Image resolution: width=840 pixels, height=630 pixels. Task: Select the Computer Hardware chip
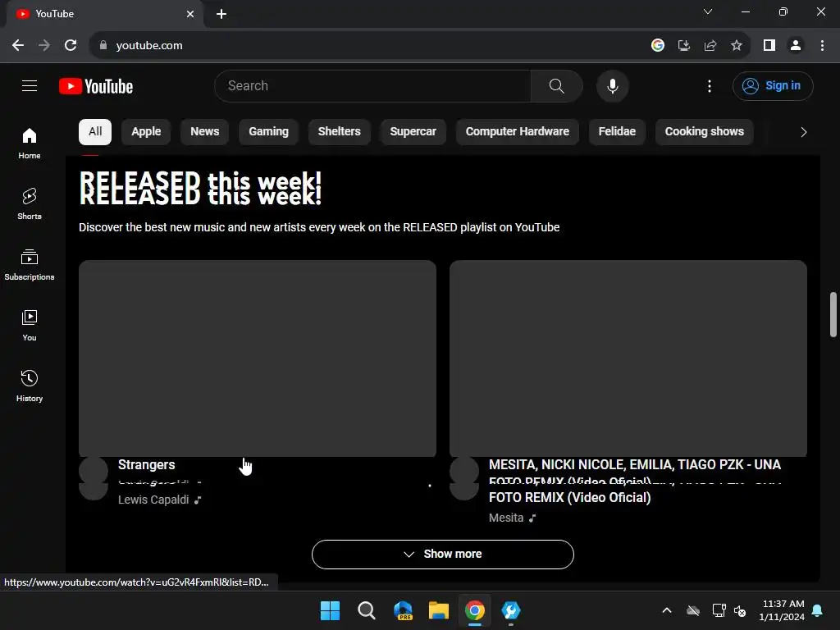tap(518, 132)
